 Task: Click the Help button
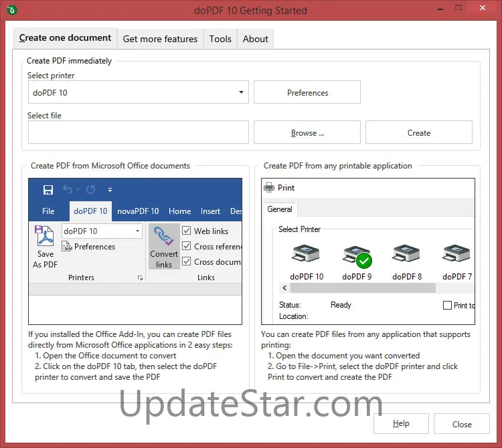click(401, 424)
